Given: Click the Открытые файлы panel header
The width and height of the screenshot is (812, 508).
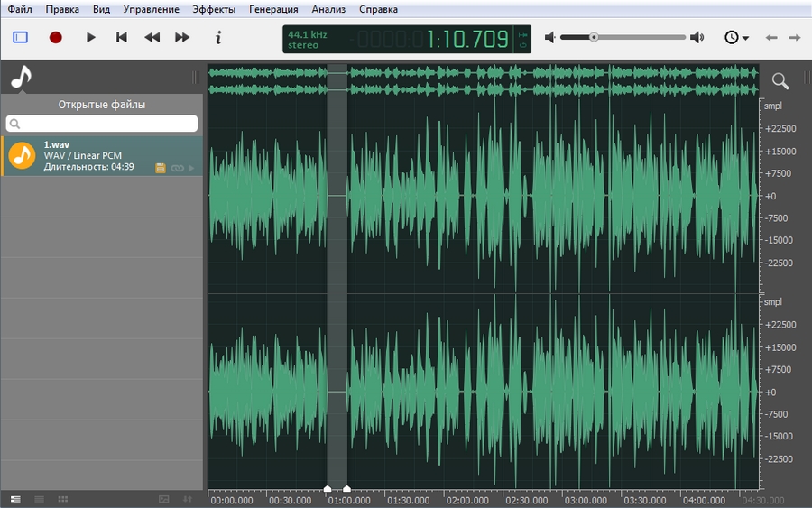Looking at the screenshot, I should (101, 105).
